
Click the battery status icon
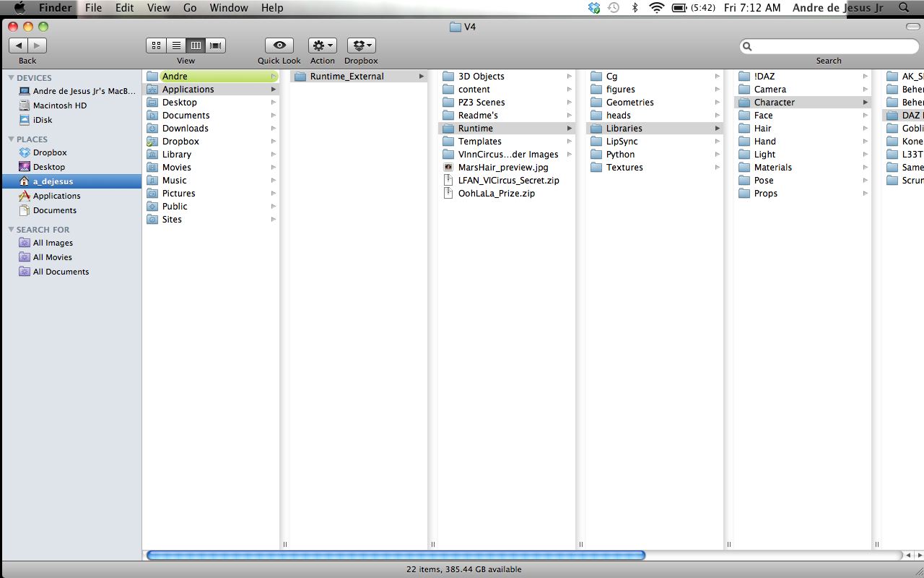679,8
